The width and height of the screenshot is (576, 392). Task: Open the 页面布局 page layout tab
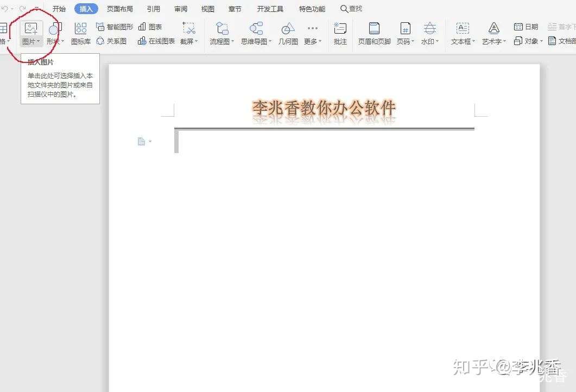tap(120, 8)
